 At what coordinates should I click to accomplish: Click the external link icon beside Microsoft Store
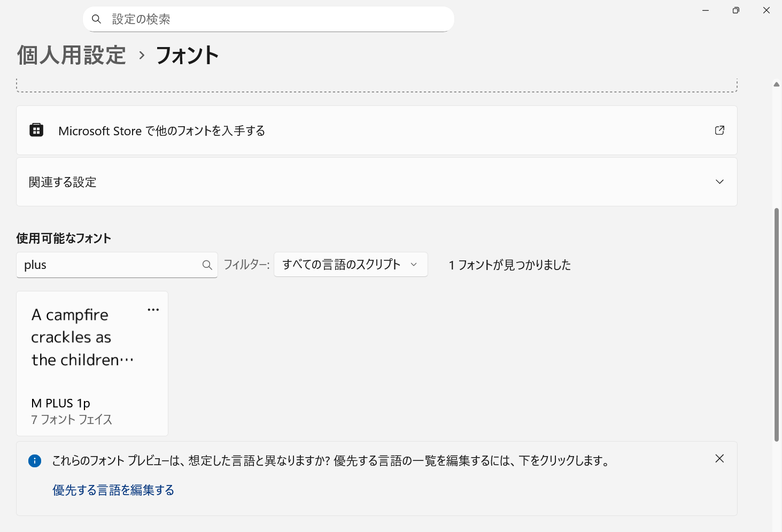pos(719,130)
